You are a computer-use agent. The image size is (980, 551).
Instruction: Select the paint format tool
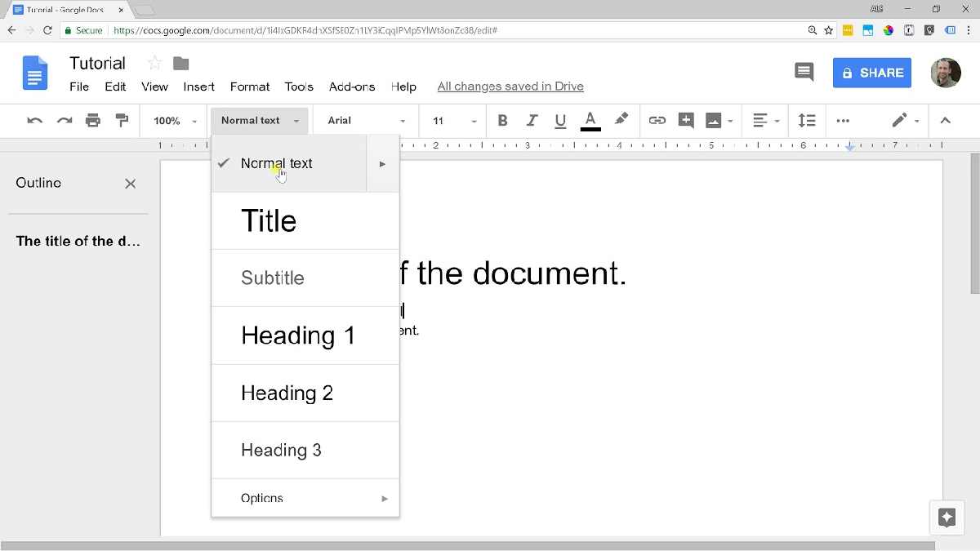tap(122, 121)
